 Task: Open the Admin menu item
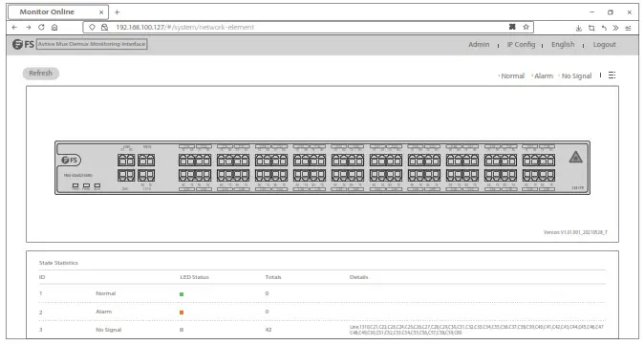479,44
